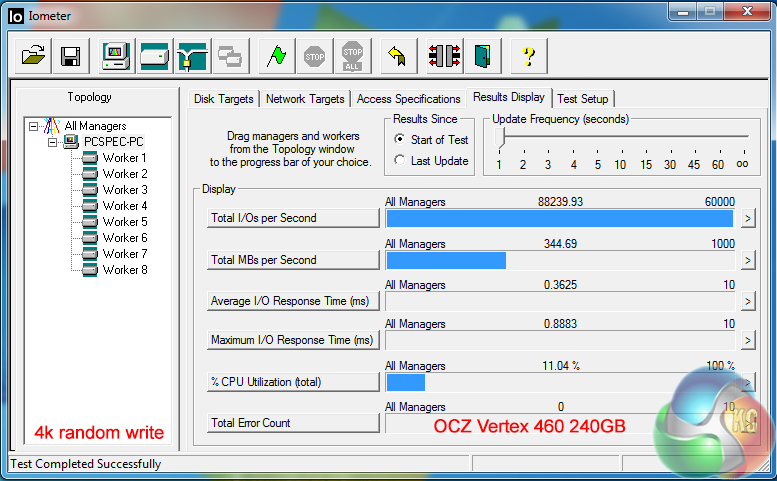Click the % CPU Utilization (total) button
This screenshot has width=777, height=481.
coord(293,382)
